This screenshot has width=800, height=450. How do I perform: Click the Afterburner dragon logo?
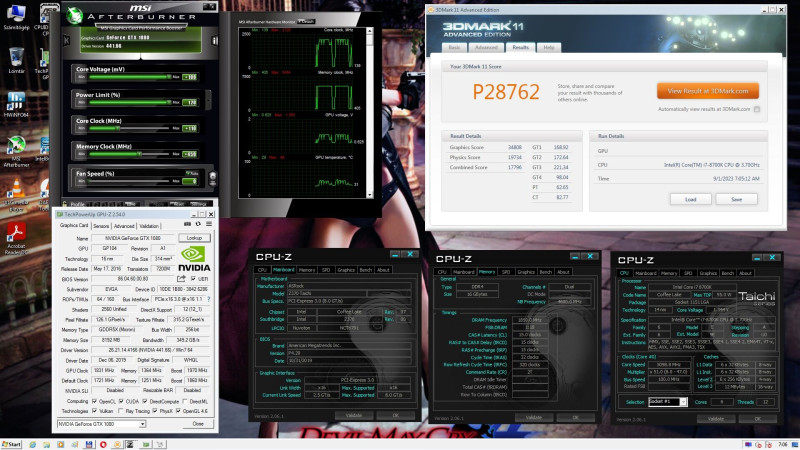pyautogui.click(x=74, y=16)
